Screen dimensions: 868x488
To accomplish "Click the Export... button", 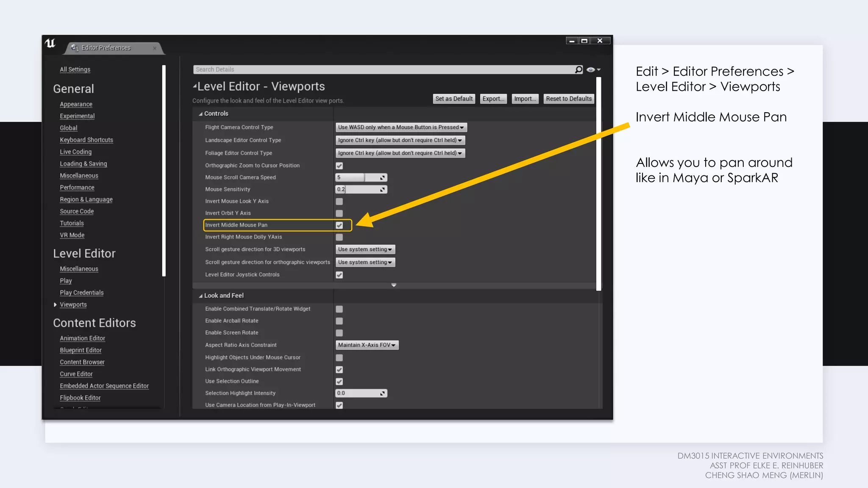I will coord(493,99).
